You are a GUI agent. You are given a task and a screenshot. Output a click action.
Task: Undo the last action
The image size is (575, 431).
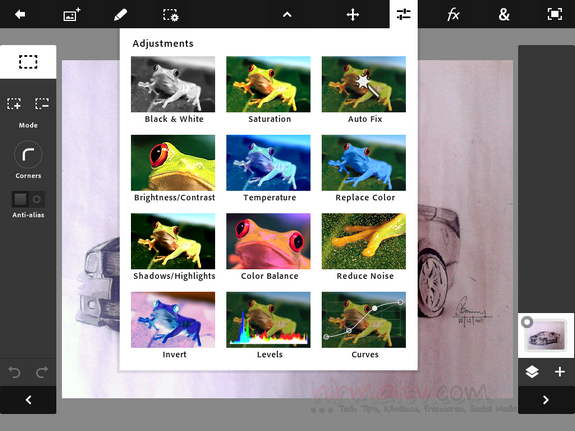(x=14, y=372)
